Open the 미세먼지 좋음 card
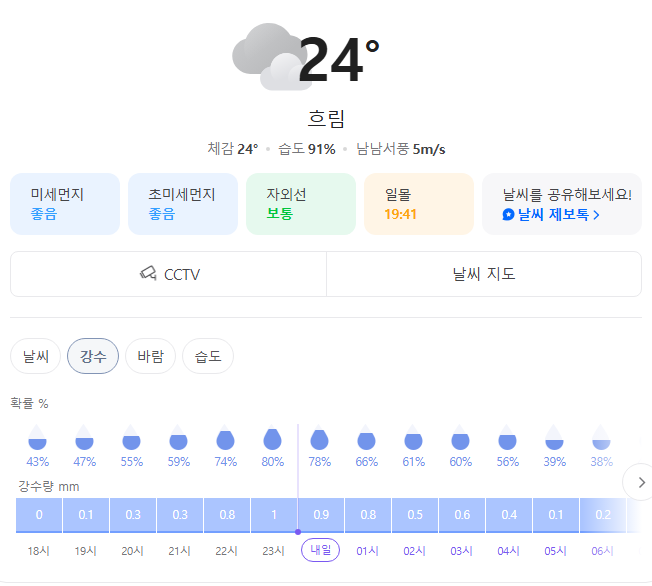 (65, 204)
